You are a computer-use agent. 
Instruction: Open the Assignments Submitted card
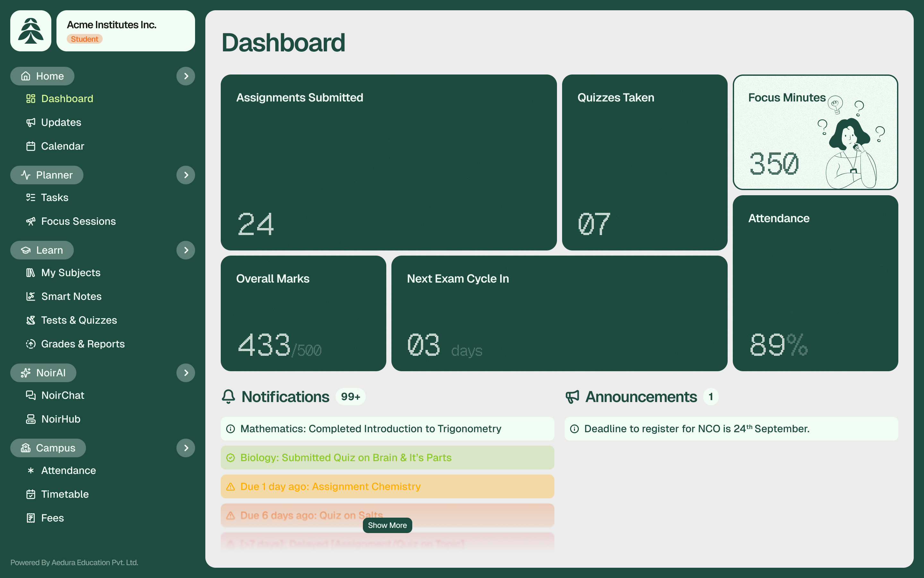[389, 162]
